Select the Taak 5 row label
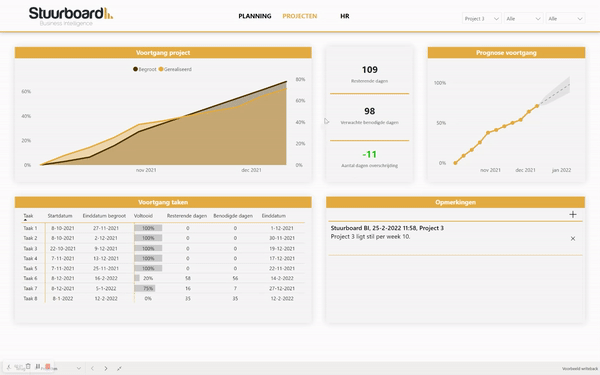600x375 pixels. 30,268
